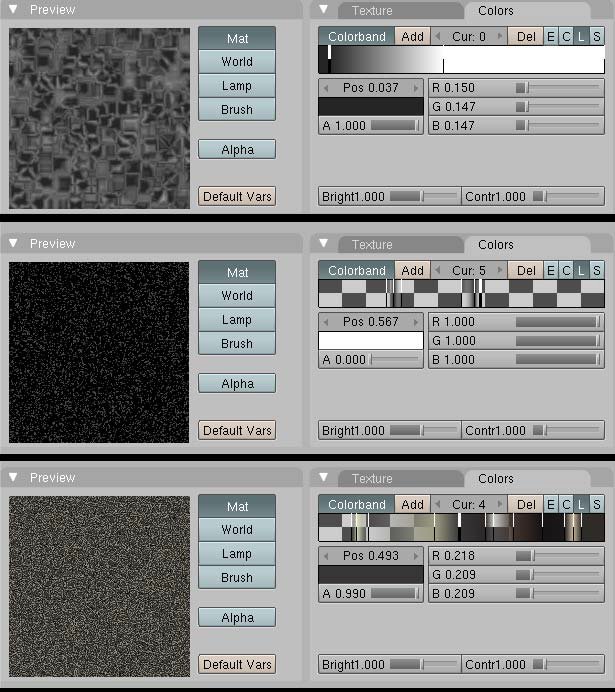Select S interpolation in middle colorband
Screen dimensions: 615x692
click(x=596, y=271)
